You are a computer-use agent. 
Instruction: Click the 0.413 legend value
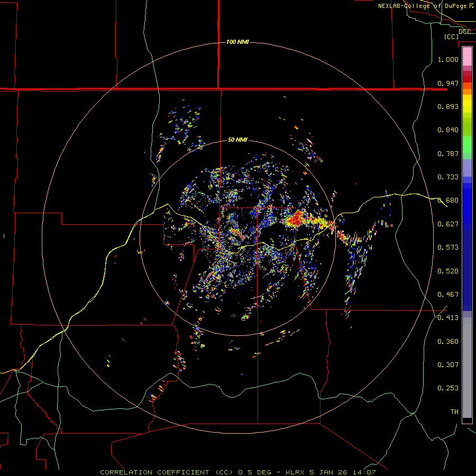pos(448,318)
